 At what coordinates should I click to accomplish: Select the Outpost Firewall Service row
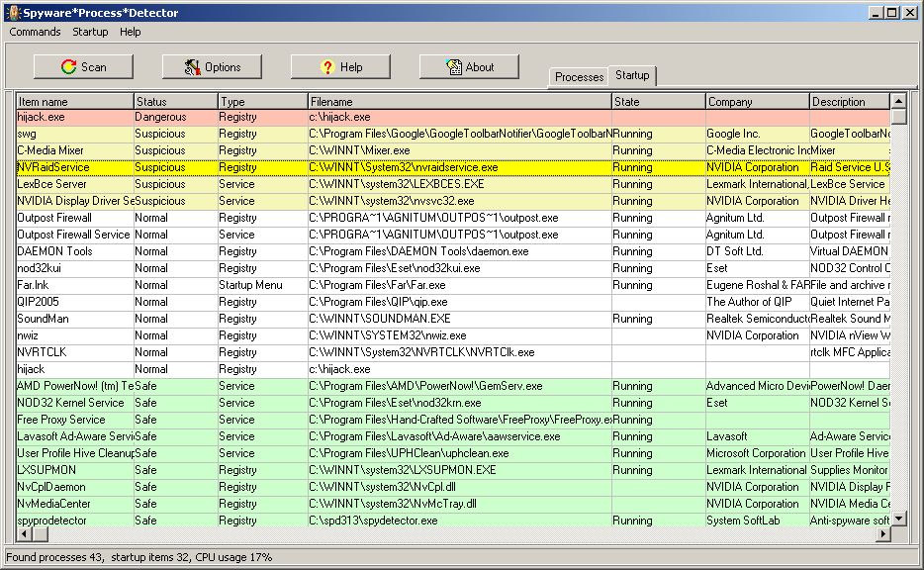coord(452,235)
